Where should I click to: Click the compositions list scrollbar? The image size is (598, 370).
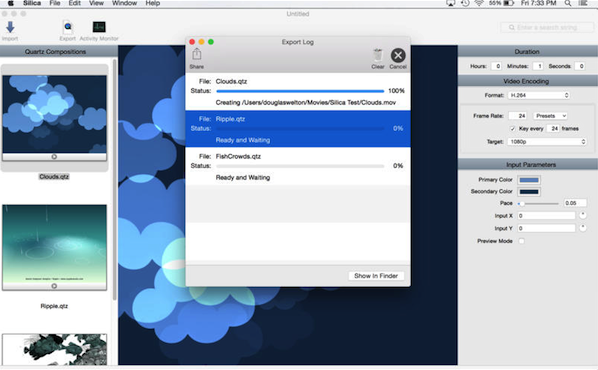coord(114,179)
